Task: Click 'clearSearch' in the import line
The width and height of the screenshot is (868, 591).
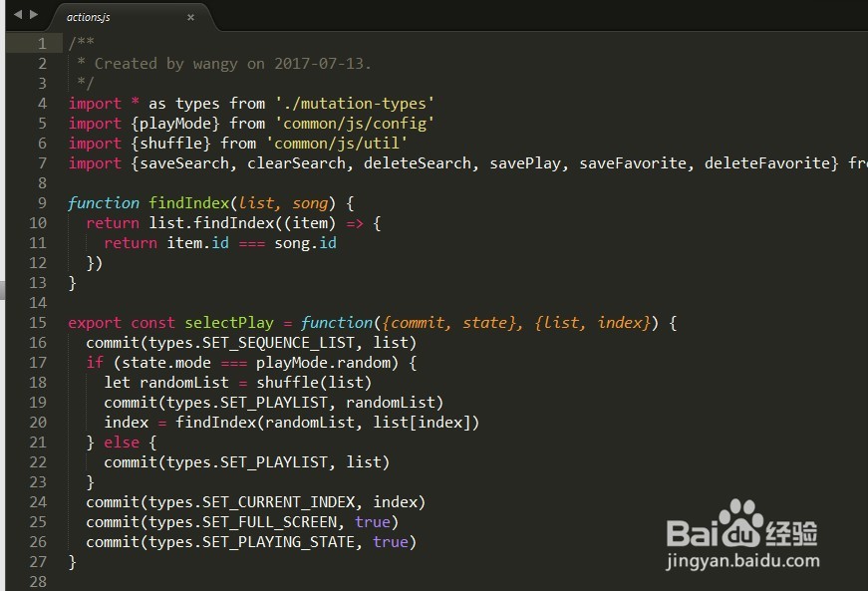Action: point(296,163)
